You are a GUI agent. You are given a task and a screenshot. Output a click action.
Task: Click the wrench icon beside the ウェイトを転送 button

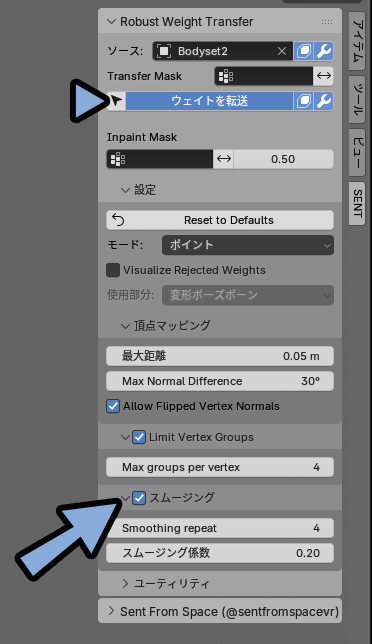324,101
